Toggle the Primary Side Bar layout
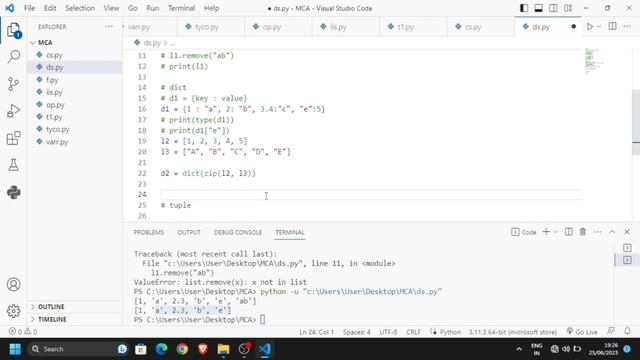The height and width of the screenshot is (360, 640). pos(524,8)
